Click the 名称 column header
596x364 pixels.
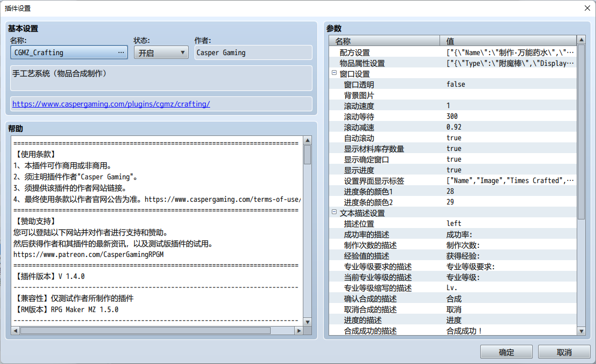pyautogui.click(x=384, y=41)
